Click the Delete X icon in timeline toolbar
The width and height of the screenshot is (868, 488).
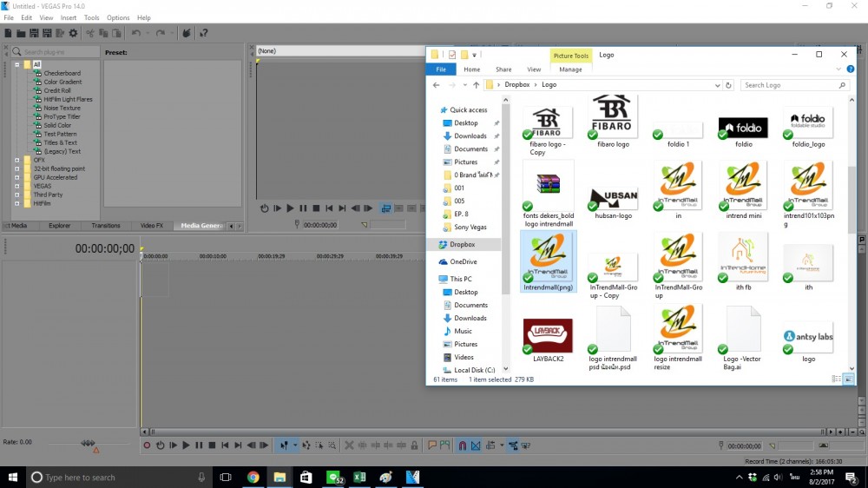[x=349, y=445]
